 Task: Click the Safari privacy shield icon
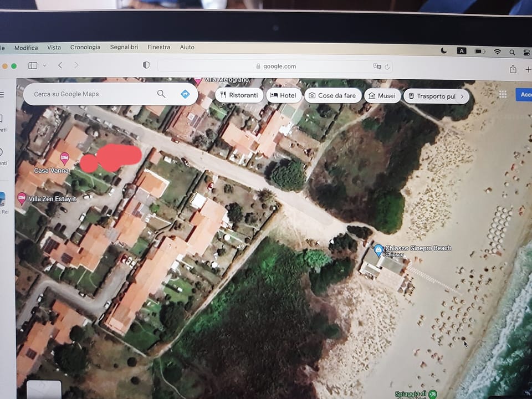click(x=146, y=65)
